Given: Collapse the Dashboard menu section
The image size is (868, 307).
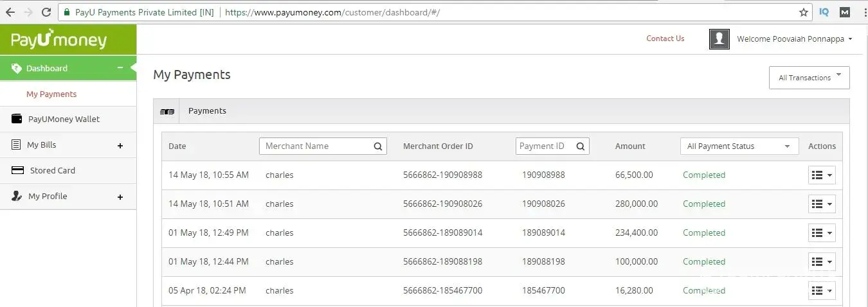Looking at the screenshot, I should coord(120,68).
